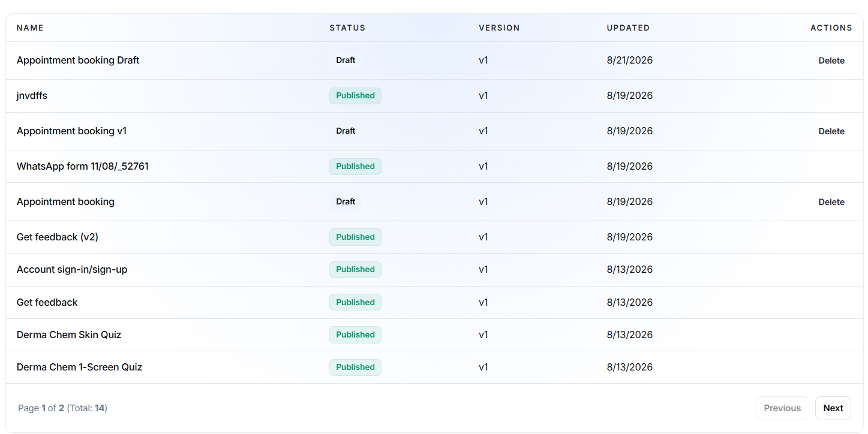Open Derma Chem Skin Quiz
This screenshot has height=434, width=868.
point(69,334)
